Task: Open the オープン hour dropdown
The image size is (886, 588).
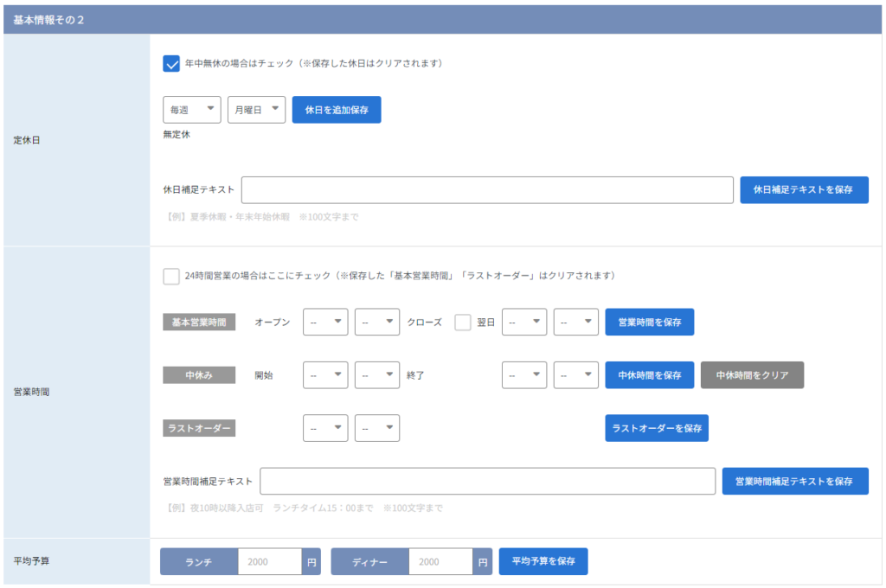Action: 325,322
